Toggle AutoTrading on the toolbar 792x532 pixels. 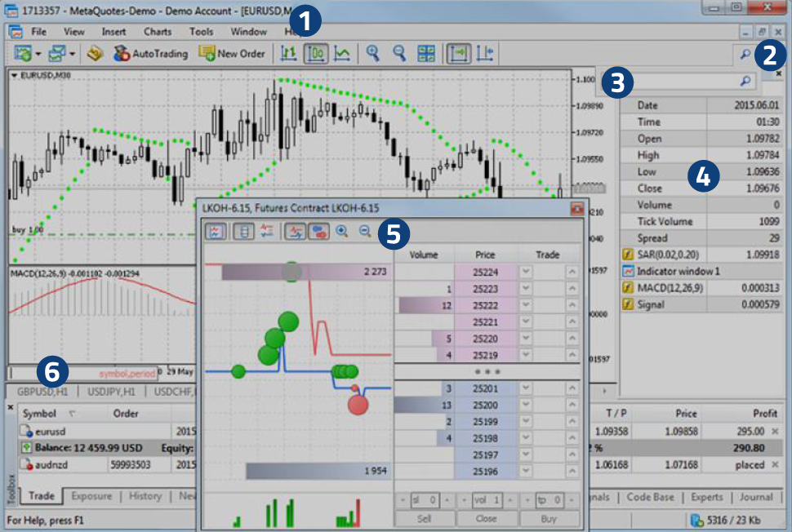pyautogui.click(x=150, y=53)
